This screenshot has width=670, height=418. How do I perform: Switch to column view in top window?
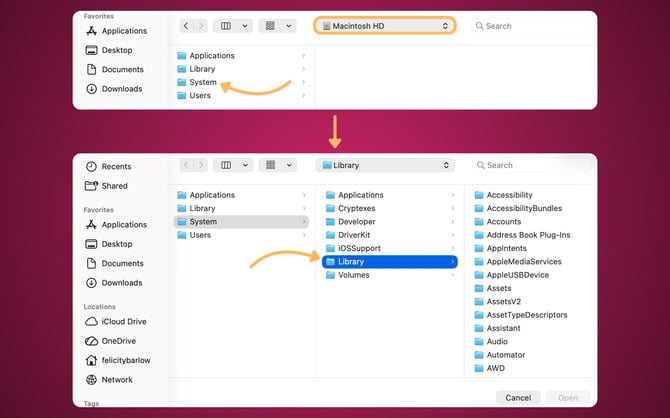[226, 26]
